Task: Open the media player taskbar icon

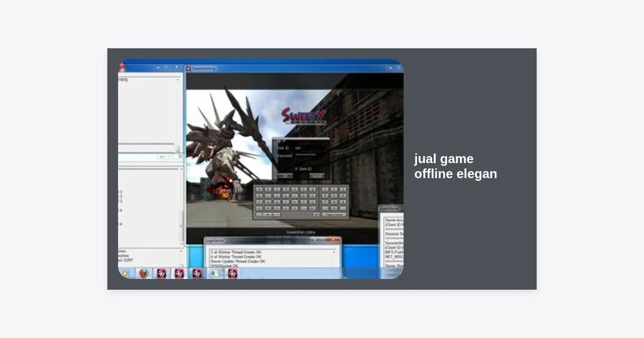Action: tap(125, 273)
